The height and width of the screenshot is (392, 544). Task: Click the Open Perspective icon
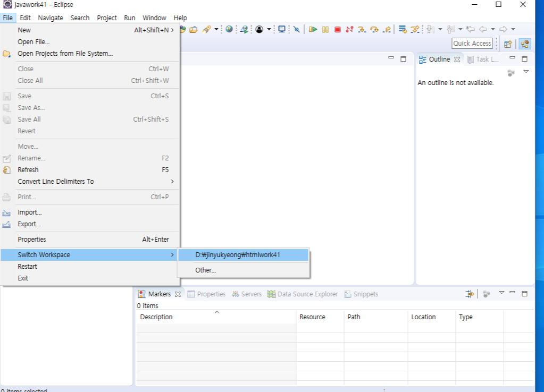click(x=508, y=44)
